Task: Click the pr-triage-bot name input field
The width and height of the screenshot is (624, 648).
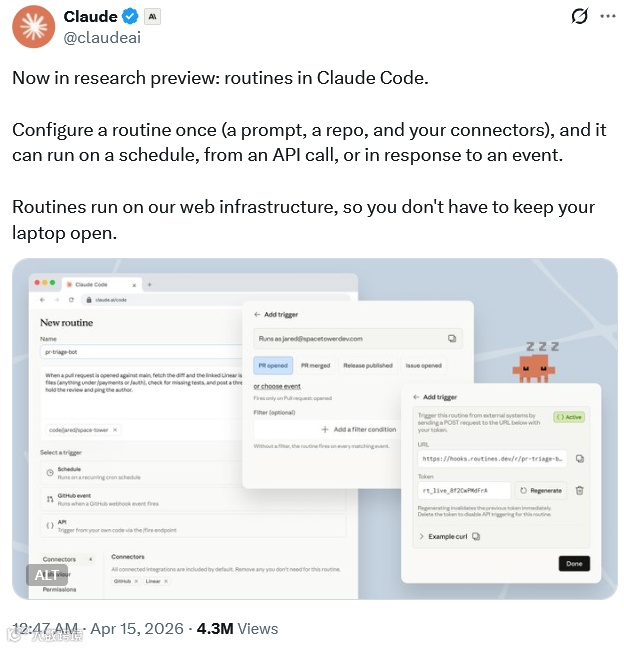Action: [141, 352]
